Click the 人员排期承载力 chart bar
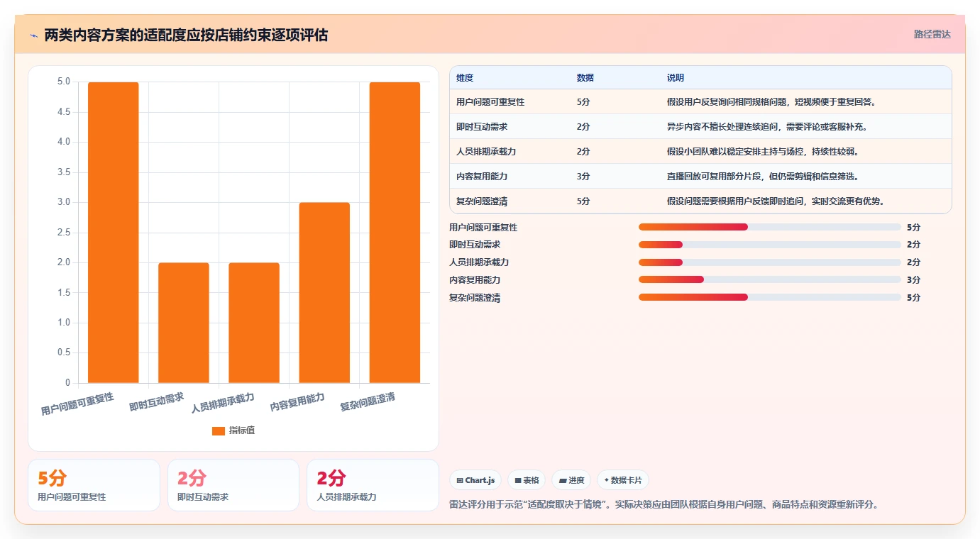 254,323
